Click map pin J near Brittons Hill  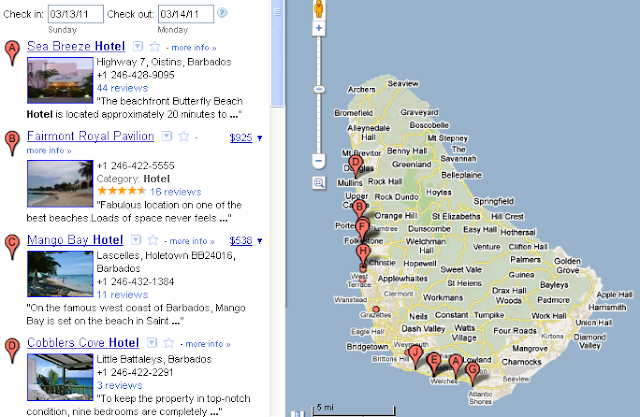tap(416, 357)
